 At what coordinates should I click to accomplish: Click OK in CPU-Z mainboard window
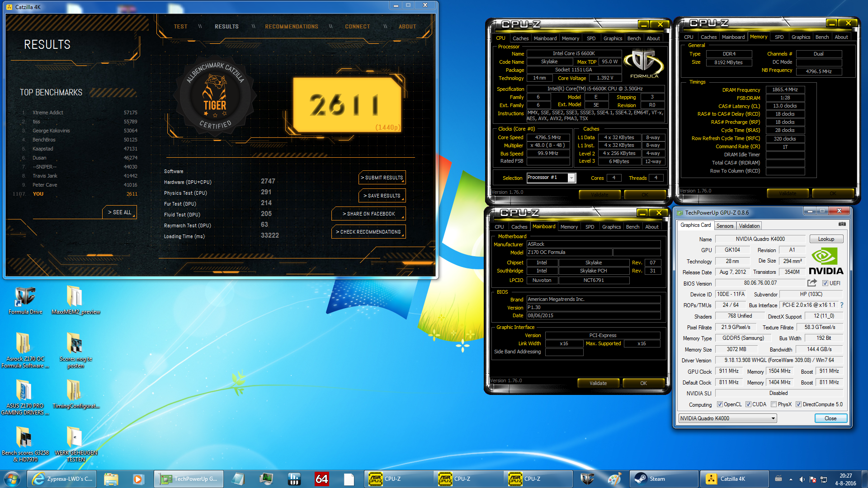(643, 383)
